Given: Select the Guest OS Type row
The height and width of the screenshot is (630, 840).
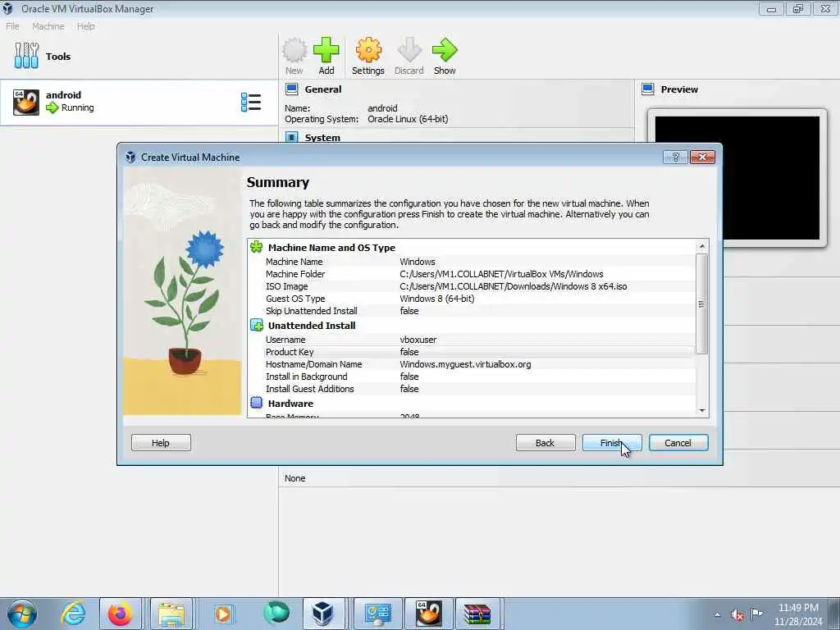Looking at the screenshot, I should (472, 299).
